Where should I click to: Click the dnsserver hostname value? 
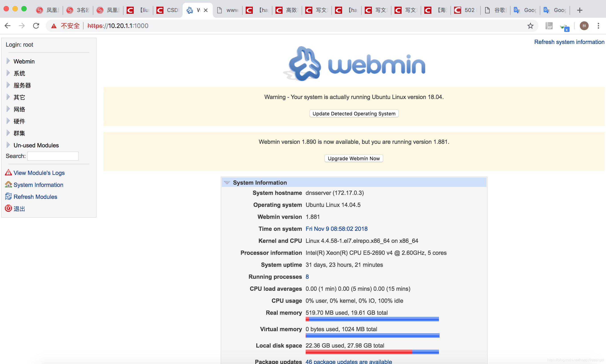pyautogui.click(x=335, y=193)
